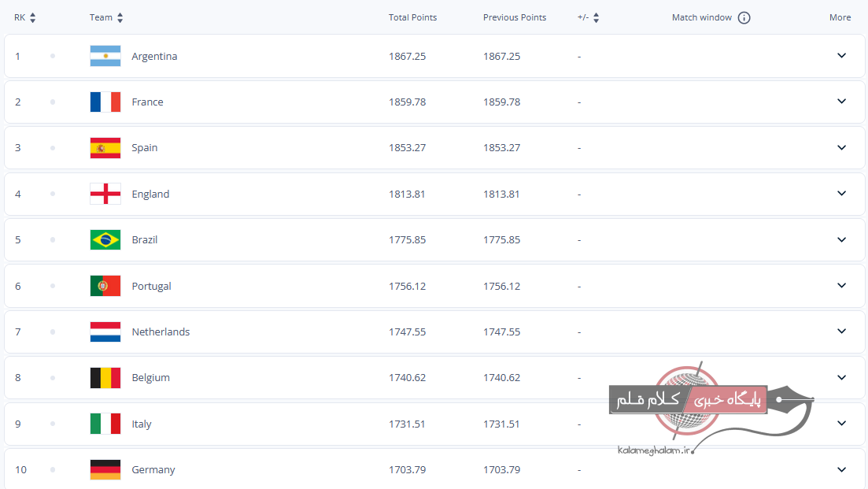Select total points value 1731.51
The height and width of the screenshot is (489, 868).
point(407,424)
